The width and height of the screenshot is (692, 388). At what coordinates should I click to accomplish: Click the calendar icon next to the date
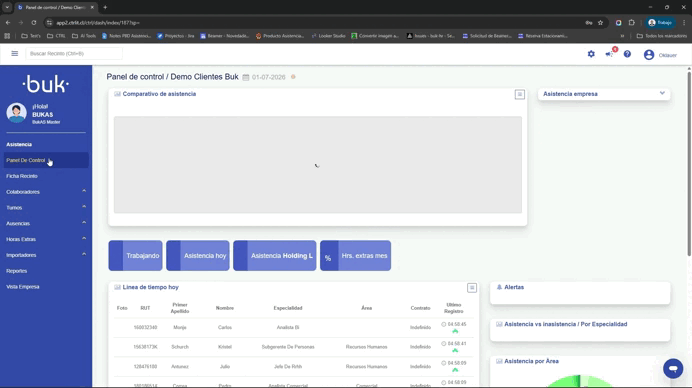[246, 77]
